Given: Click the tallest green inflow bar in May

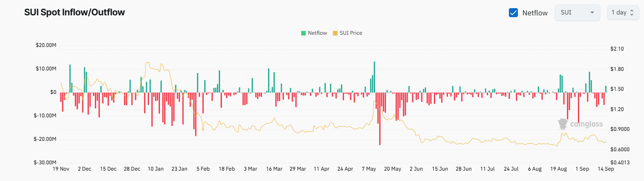Looking at the screenshot, I should tap(374, 77).
